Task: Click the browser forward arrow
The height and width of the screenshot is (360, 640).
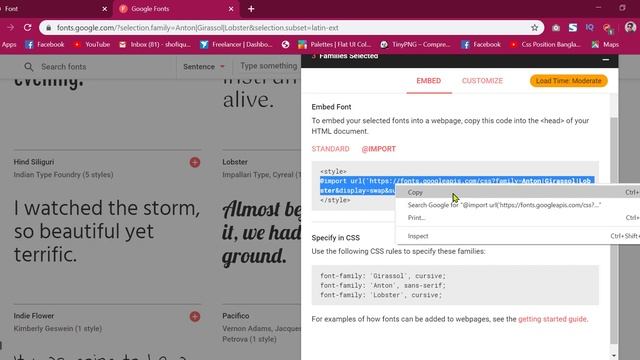Action: pyautogui.click(x=10, y=28)
